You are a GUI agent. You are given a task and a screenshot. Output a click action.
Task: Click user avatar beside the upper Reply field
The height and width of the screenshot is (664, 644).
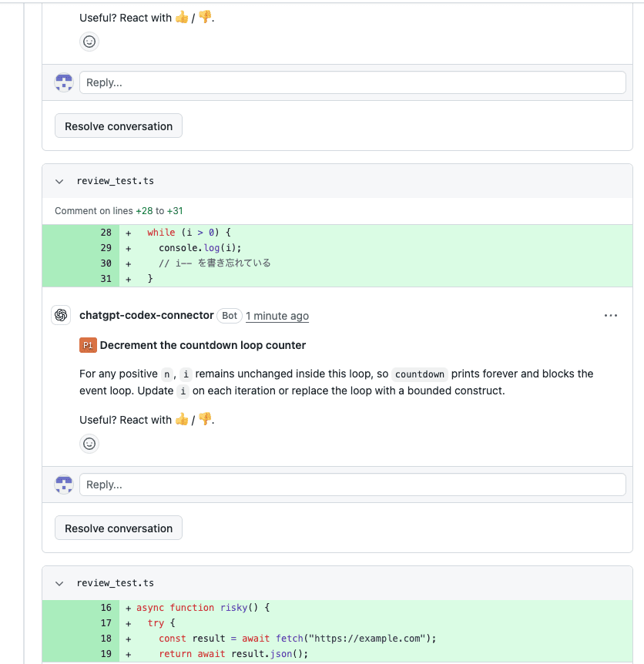(x=64, y=82)
